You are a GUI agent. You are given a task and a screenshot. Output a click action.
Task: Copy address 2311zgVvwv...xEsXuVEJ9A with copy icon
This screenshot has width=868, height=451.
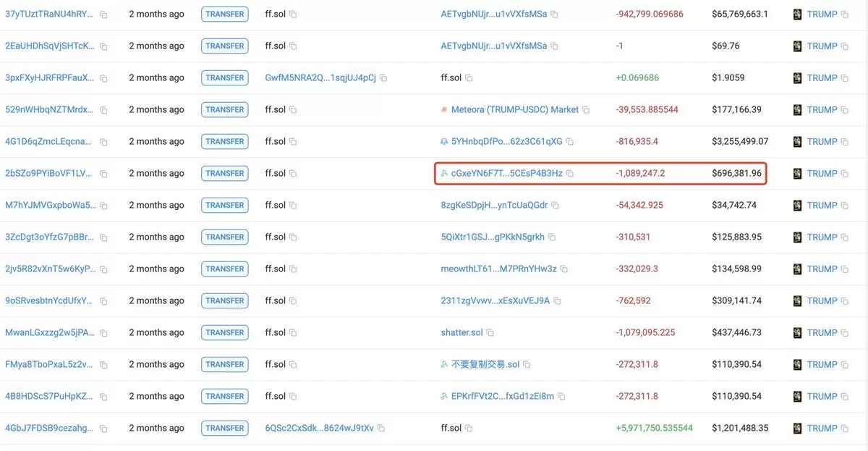pos(557,301)
